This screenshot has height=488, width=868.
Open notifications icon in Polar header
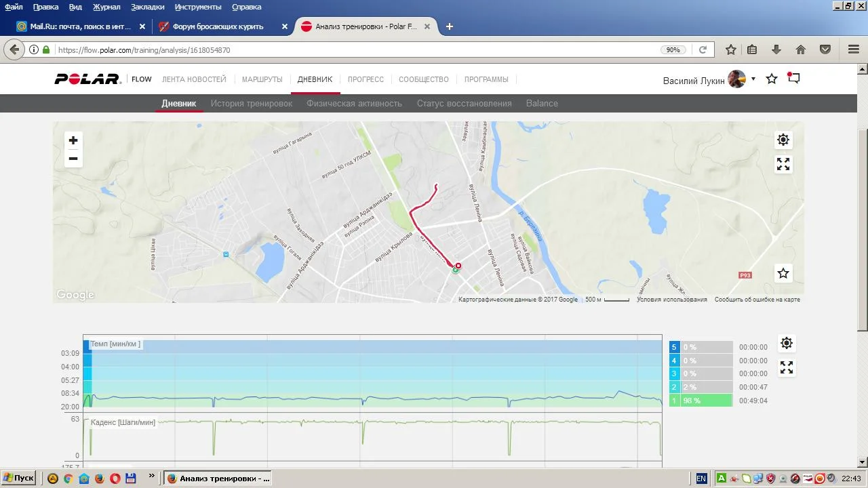point(793,79)
